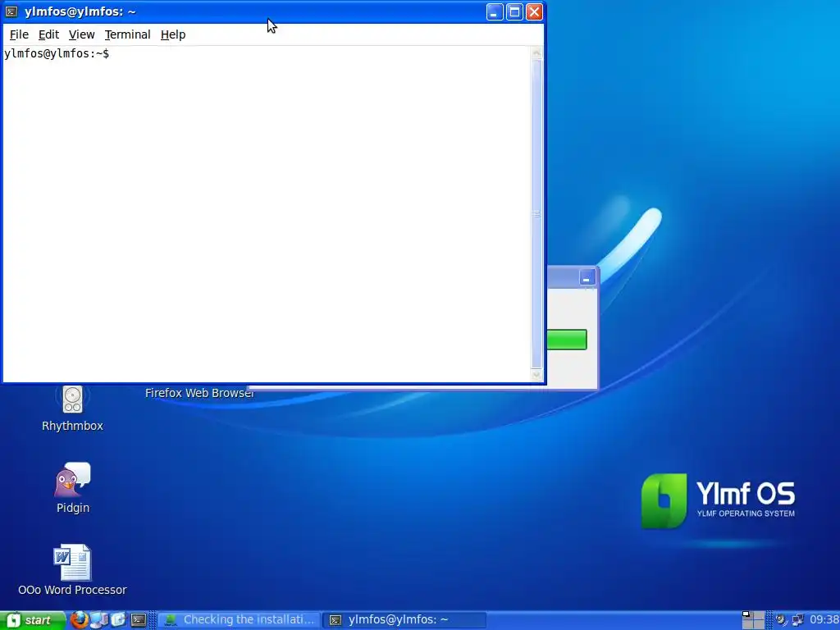Click the third quick launch icon beside the terminal

118,620
